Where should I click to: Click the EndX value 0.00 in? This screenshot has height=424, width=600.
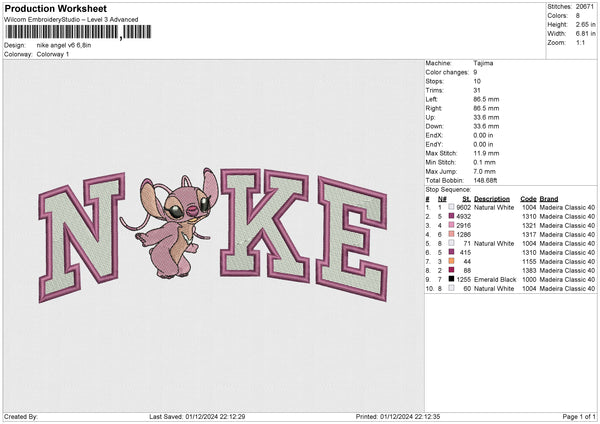coord(483,135)
